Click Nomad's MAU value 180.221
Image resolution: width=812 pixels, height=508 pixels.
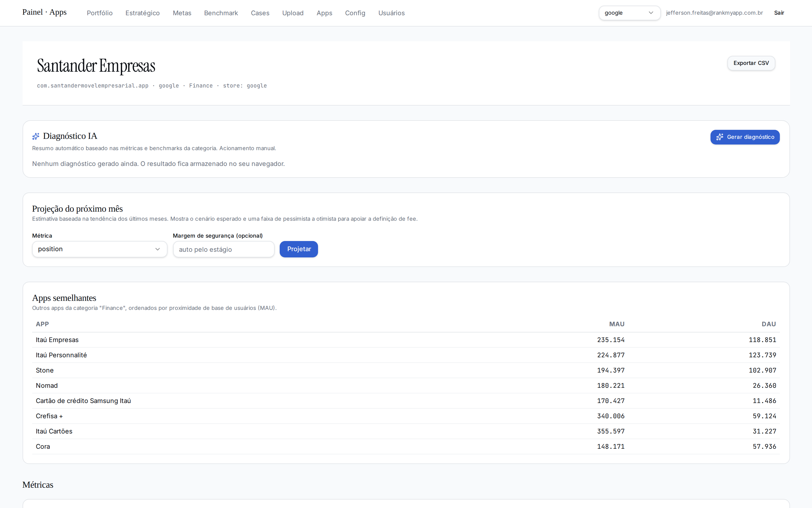611,385
